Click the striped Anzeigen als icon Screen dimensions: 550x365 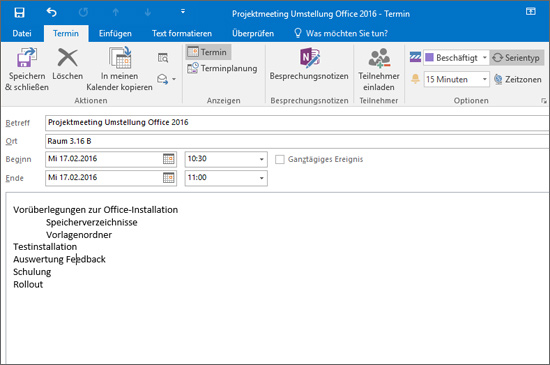click(x=415, y=57)
